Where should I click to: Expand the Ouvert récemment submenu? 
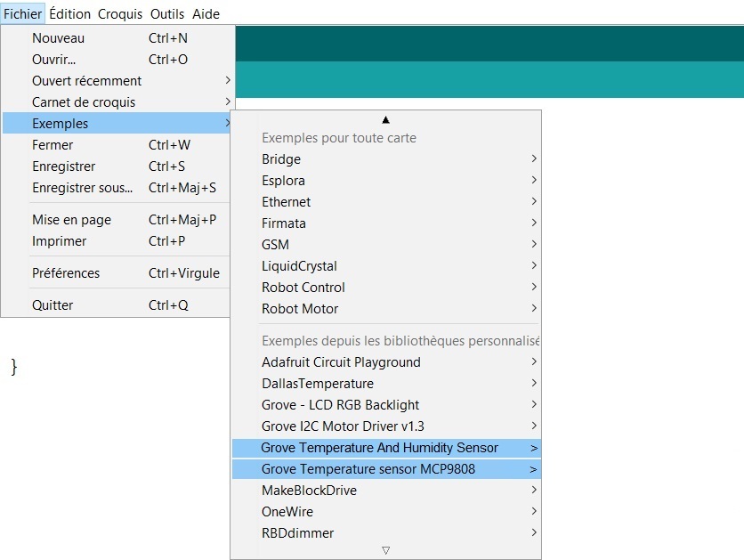117,81
